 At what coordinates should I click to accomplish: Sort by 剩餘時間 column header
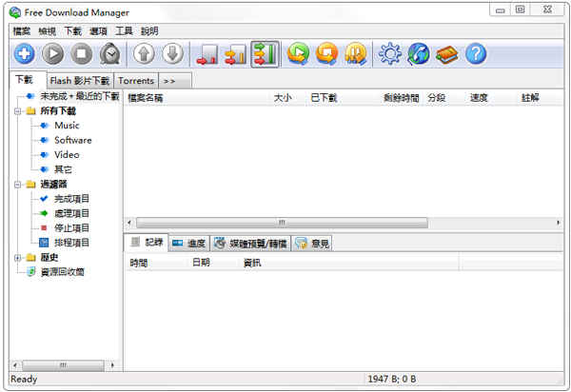[401, 98]
